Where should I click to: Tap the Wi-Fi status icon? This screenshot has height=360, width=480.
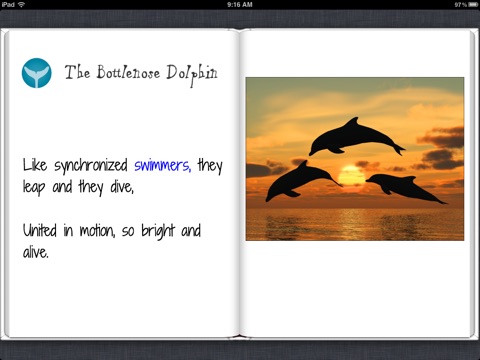(x=22, y=4)
